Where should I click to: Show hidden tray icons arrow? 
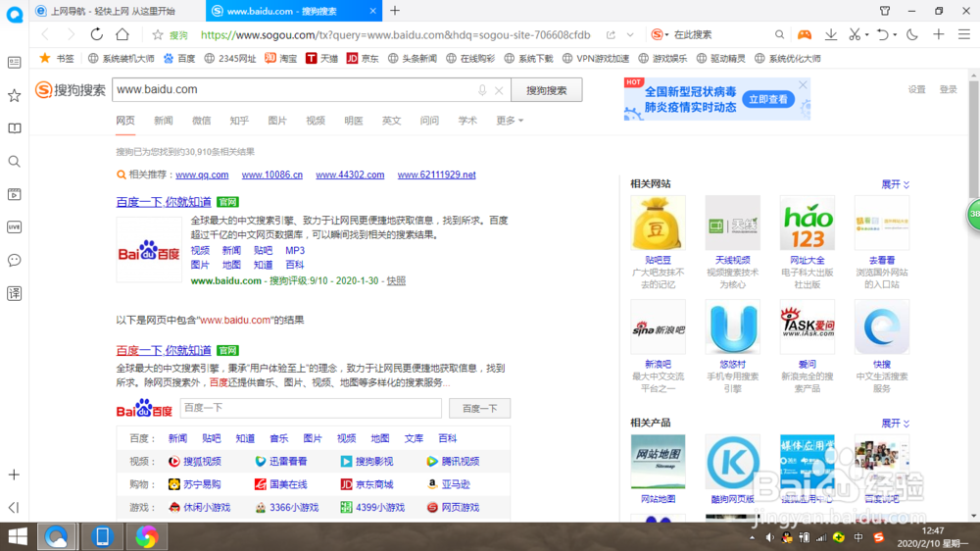(752, 537)
